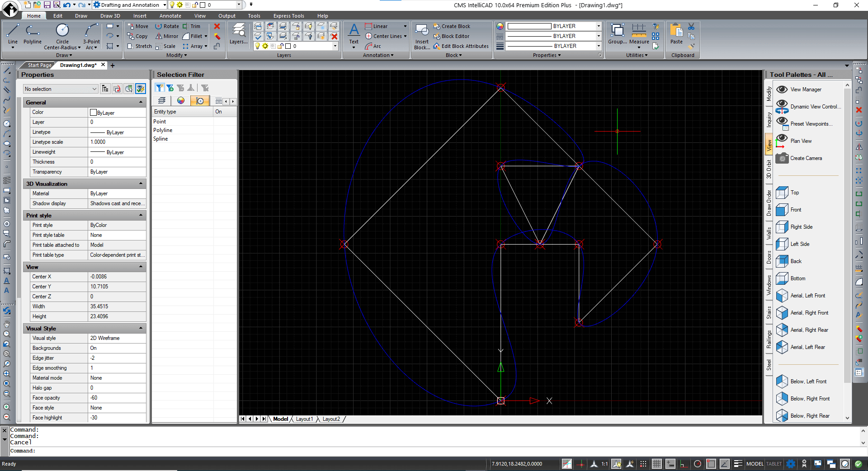
Task: Toggle TABLET mode in status bar
Action: (774, 464)
